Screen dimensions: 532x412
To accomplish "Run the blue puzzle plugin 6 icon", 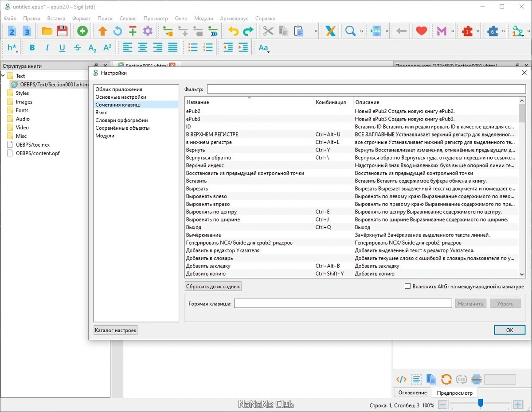I will [x=493, y=31].
